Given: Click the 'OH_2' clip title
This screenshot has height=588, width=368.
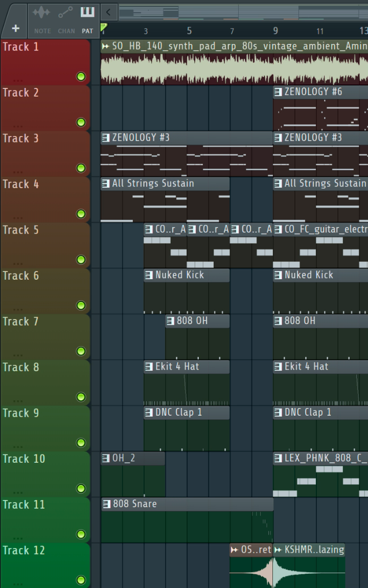Looking at the screenshot, I should (x=124, y=458).
